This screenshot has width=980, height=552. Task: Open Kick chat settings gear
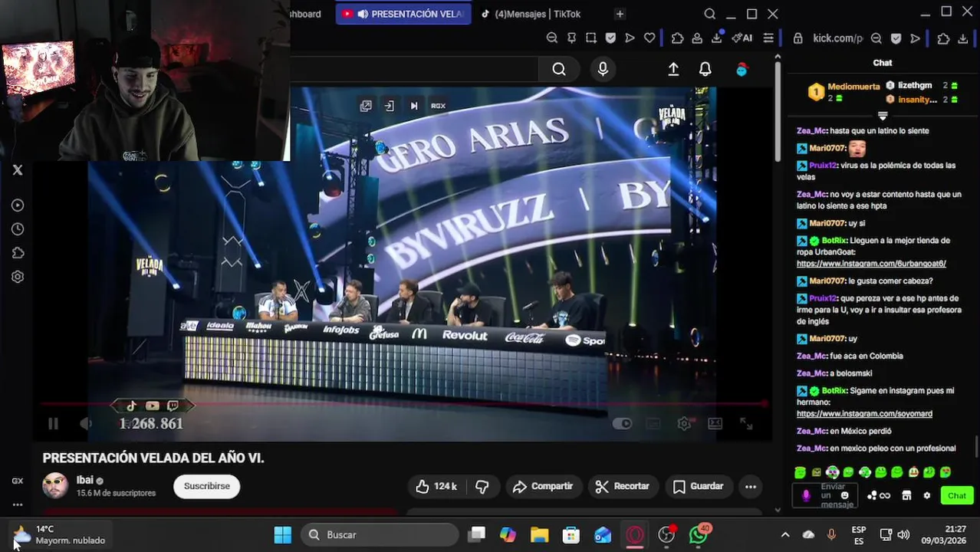tap(926, 495)
